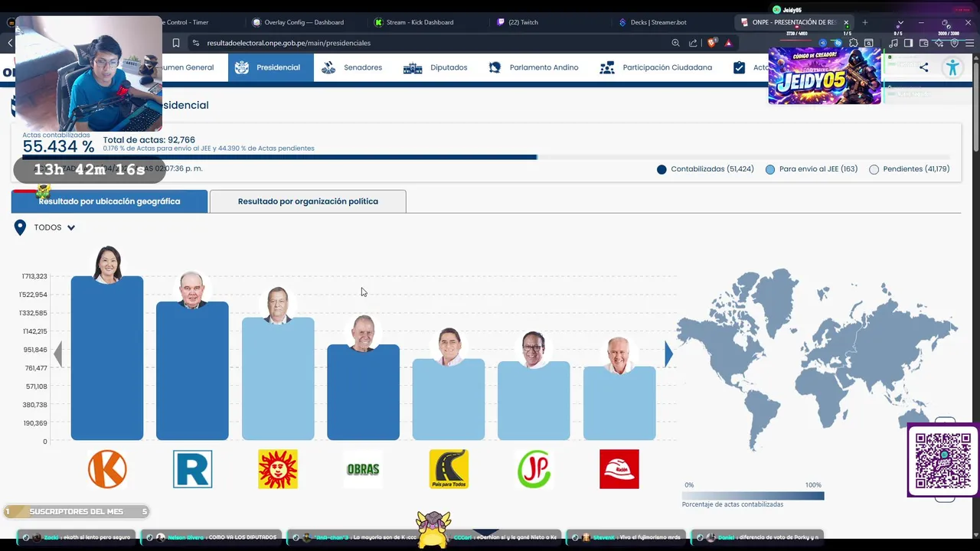This screenshot has height=551, width=980.
Task: Close the ONPE browser tab
Action: tap(846, 22)
